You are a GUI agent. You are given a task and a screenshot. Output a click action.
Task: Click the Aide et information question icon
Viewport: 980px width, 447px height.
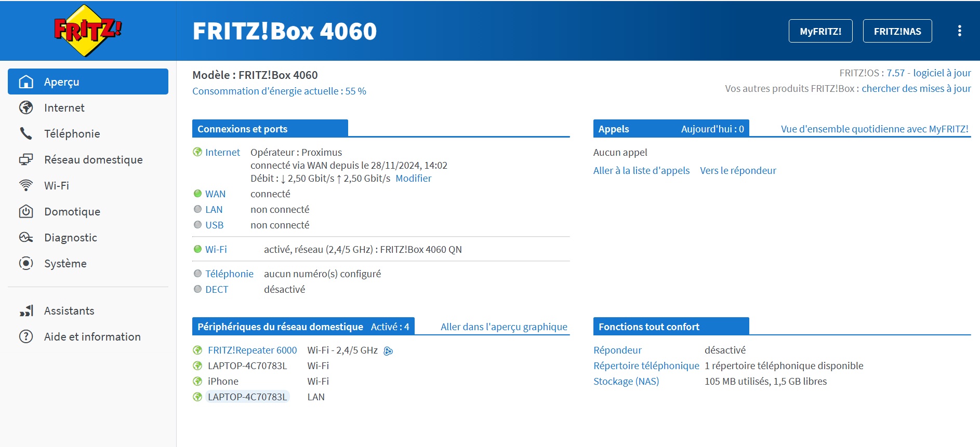26,336
